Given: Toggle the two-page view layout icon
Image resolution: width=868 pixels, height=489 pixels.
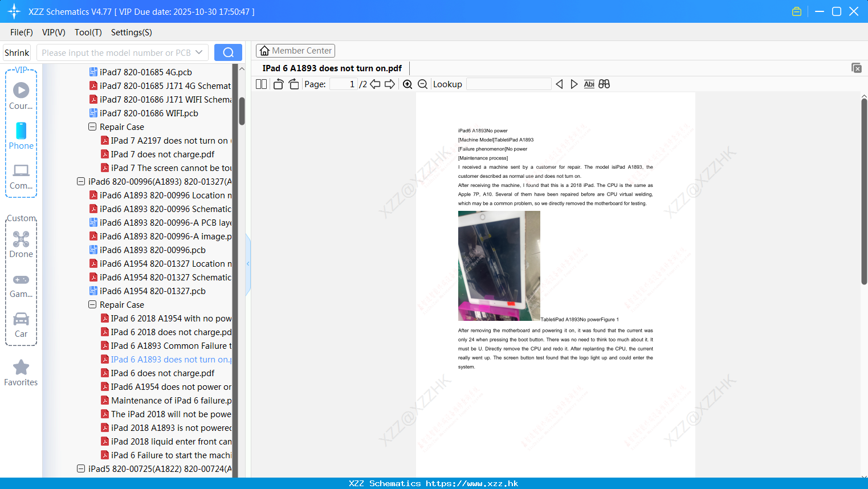Looking at the screenshot, I should pyautogui.click(x=261, y=84).
